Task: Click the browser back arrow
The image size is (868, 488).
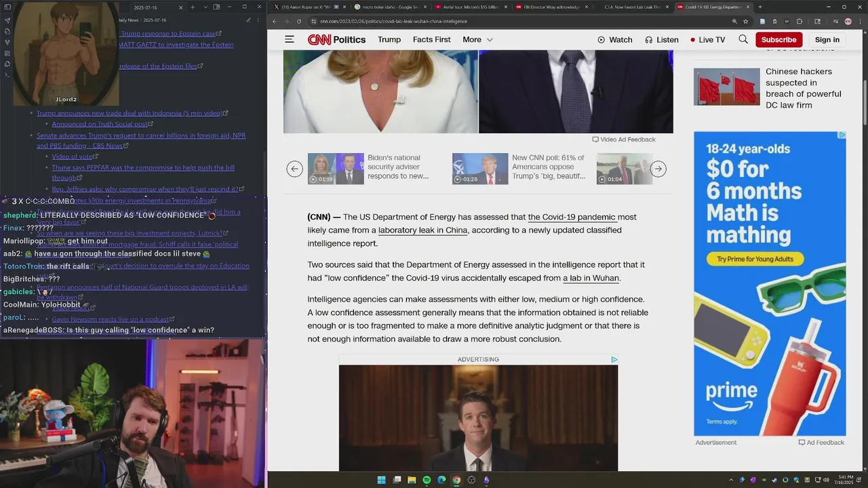Action: coord(275,21)
